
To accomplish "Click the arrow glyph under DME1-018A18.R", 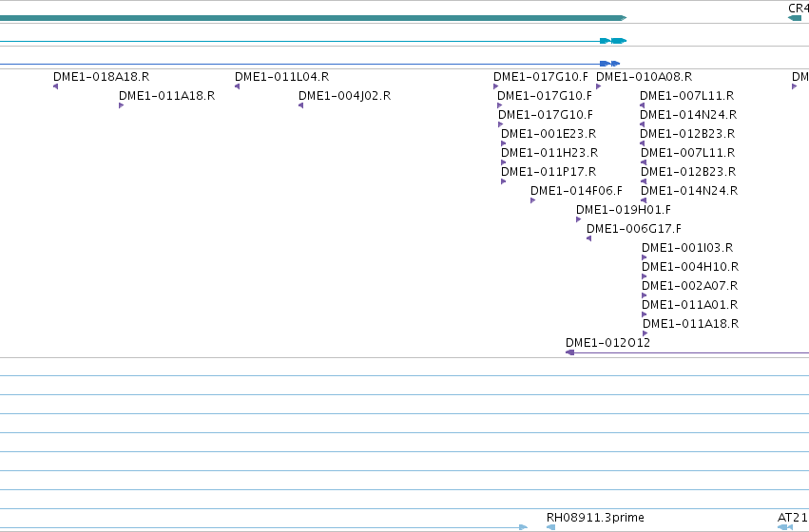I will pos(56,86).
